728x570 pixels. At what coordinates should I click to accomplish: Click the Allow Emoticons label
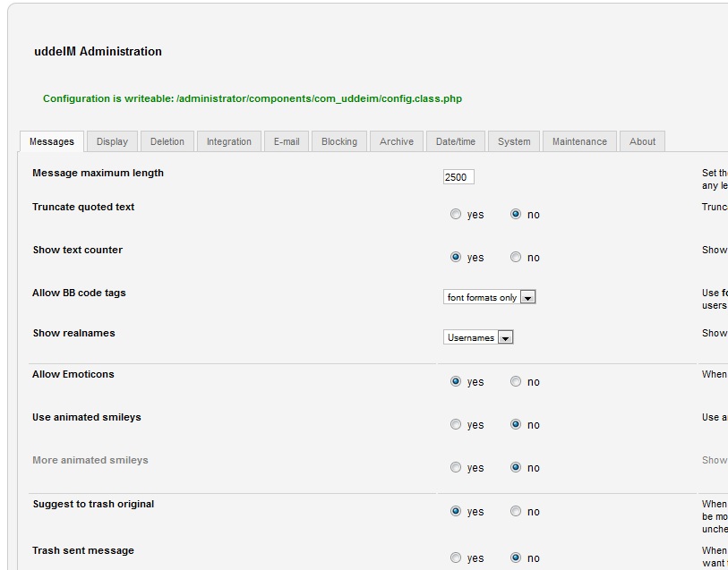[x=73, y=374]
